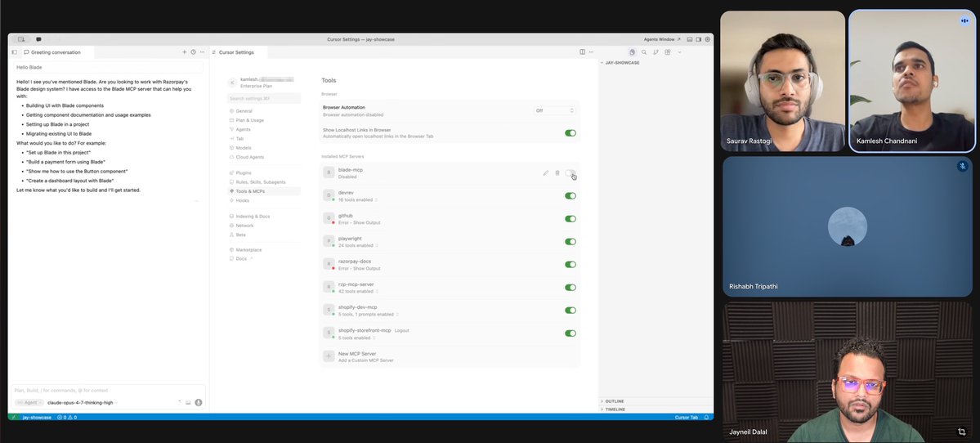The width and height of the screenshot is (980, 443).
Task: Open the Browser Automation Off dropdown
Action: pos(554,110)
